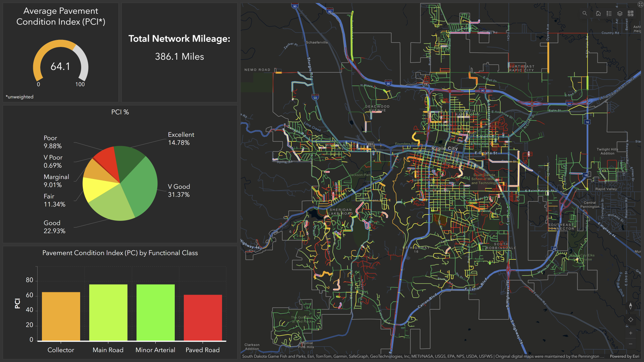This screenshot has width=644, height=362.
Task: Click the Collector orange bar
Action: [x=61, y=316]
